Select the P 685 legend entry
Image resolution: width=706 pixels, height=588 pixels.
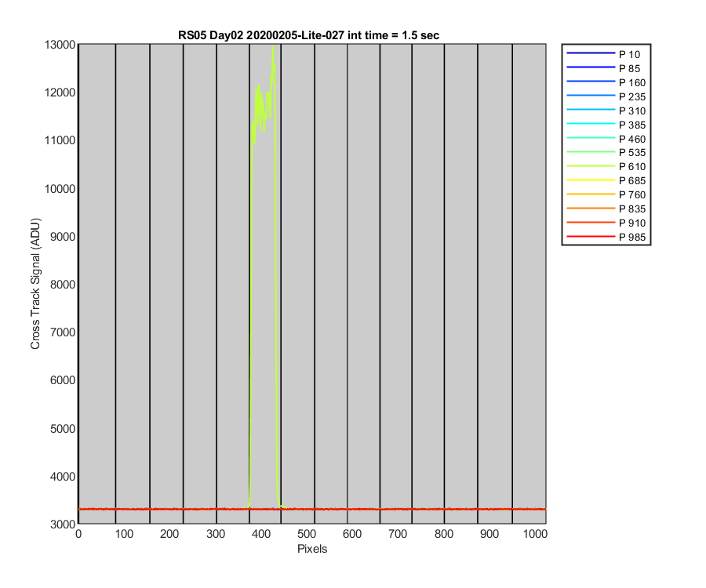(606, 181)
